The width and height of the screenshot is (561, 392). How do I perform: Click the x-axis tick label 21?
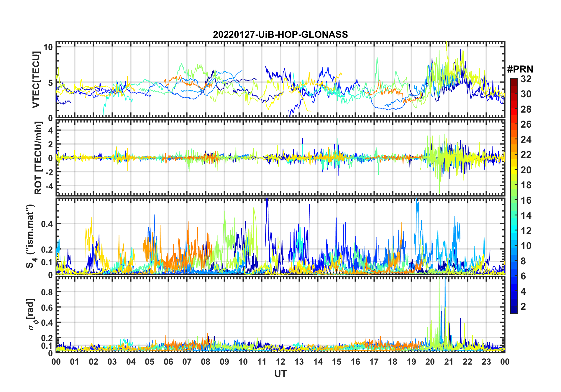(449, 362)
